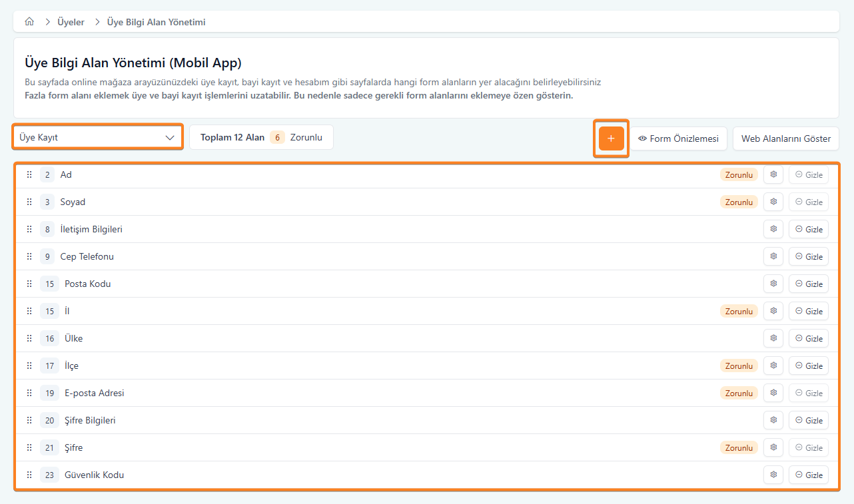Hide the İlçe field
Screen dimensions: 854x504
click(x=809, y=366)
